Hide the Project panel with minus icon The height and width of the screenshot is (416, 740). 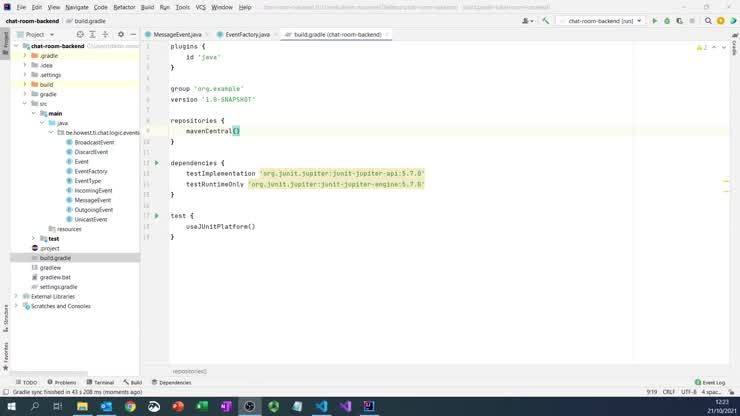click(133, 34)
